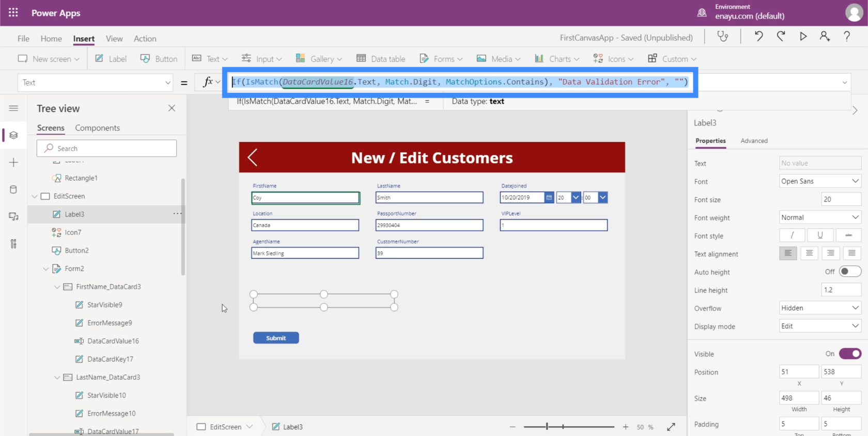Open the Help question mark icon
The width and height of the screenshot is (868, 436).
847,36
